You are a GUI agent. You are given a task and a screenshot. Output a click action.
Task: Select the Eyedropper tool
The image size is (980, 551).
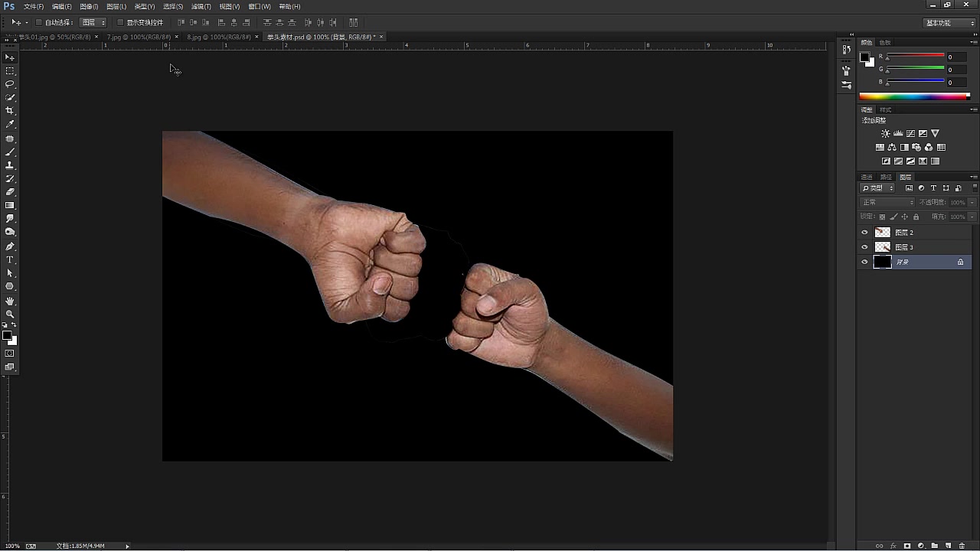[10, 124]
